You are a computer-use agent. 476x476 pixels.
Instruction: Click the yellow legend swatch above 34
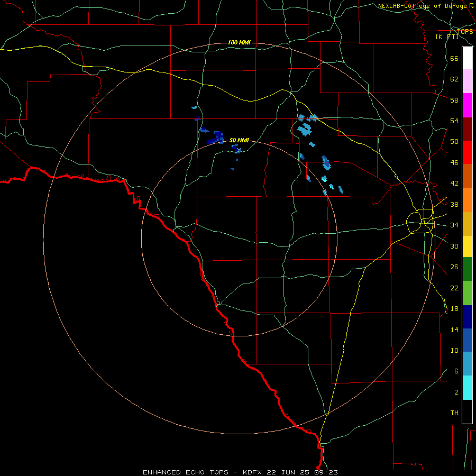pyautogui.click(x=467, y=246)
